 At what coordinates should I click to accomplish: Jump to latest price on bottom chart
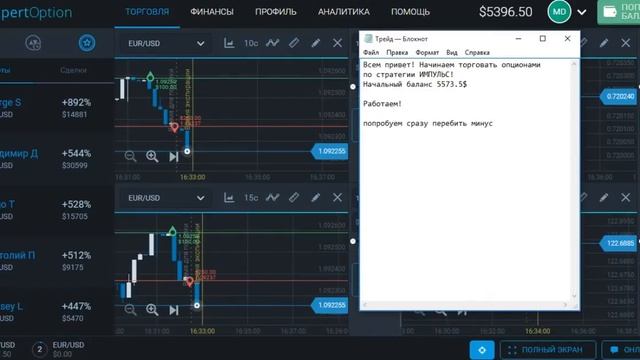pos(174,310)
